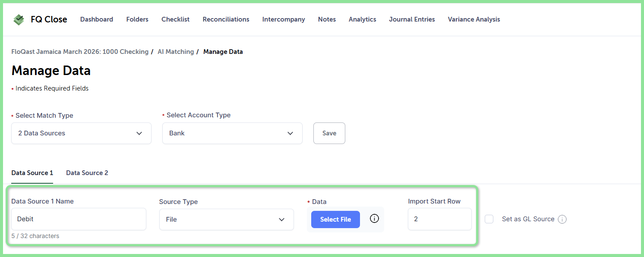This screenshot has width=644, height=257.
Task: Open the Folders menu item
Action: 137,19
